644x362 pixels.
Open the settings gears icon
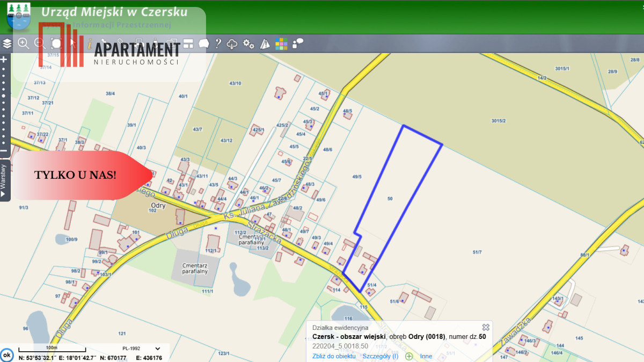tap(248, 44)
